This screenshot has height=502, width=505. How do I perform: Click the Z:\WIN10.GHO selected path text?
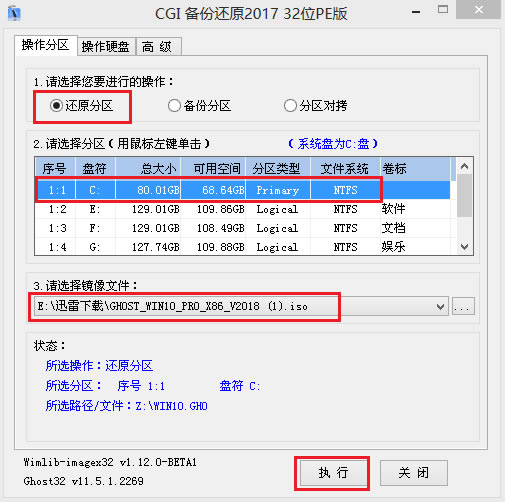(x=171, y=406)
